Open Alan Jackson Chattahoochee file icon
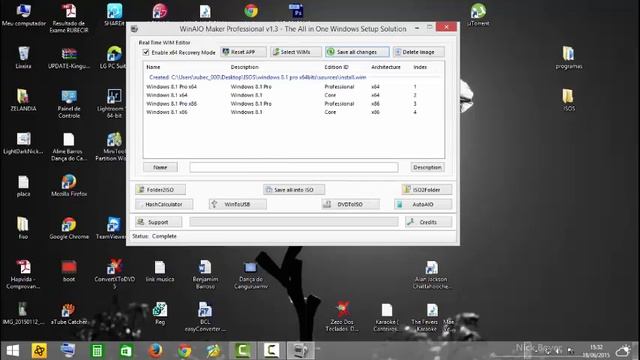 pos(431,275)
